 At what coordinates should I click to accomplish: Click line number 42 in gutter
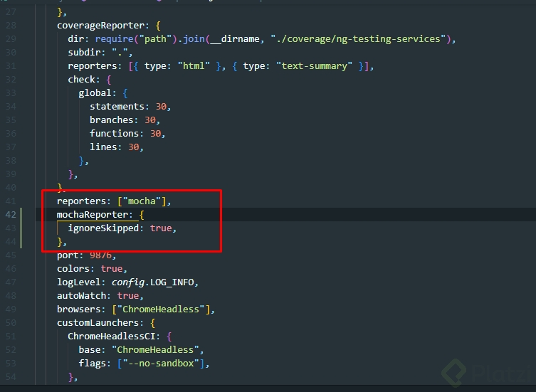11,215
